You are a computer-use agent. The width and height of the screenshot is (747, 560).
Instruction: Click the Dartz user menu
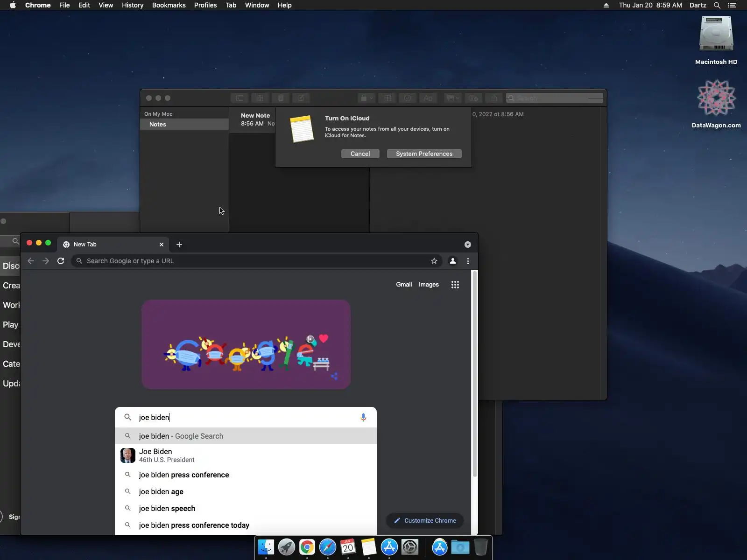click(698, 5)
